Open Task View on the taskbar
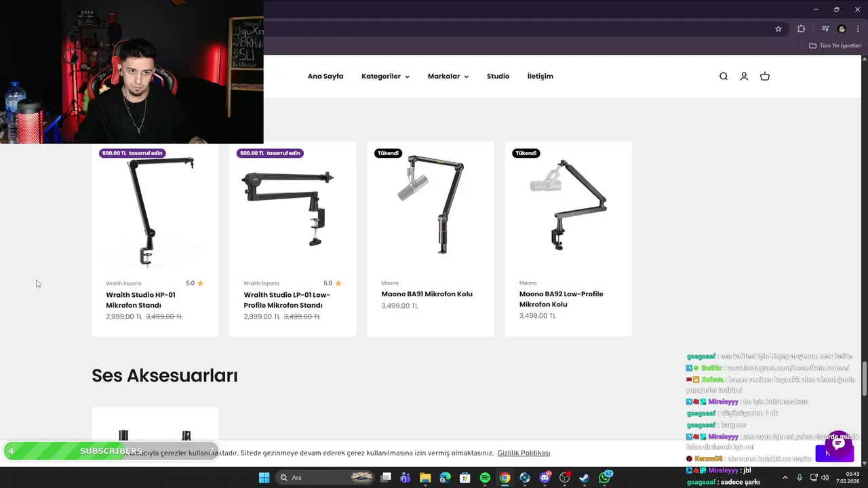 pos(386,478)
